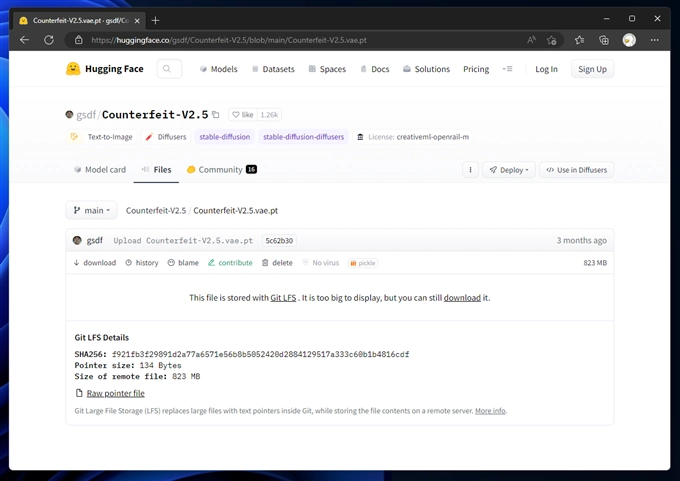Click the No virus scan badge
Viewport: 680px width, 481px height.
coord(320,263)
